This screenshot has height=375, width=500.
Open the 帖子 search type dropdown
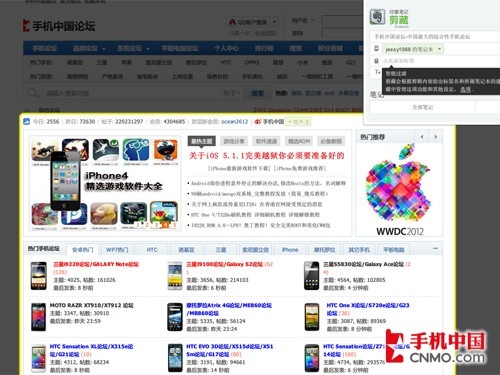coord(232,93)
